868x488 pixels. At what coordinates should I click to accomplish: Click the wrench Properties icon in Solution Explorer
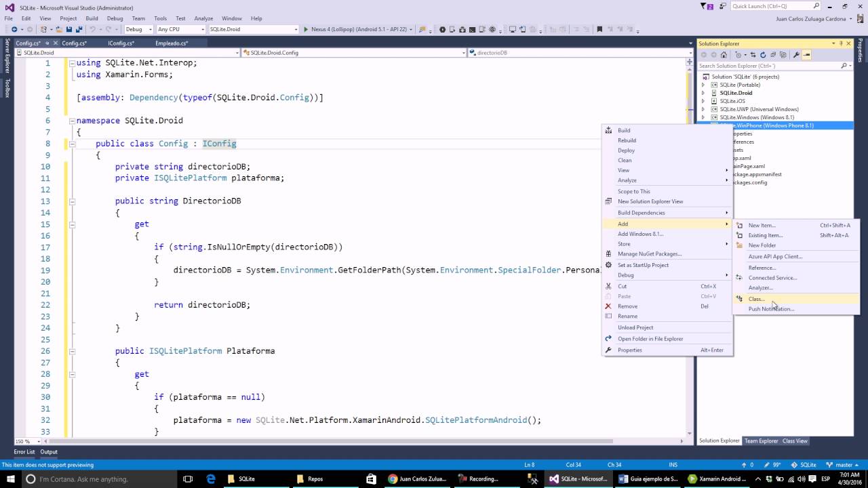point(796,55)
